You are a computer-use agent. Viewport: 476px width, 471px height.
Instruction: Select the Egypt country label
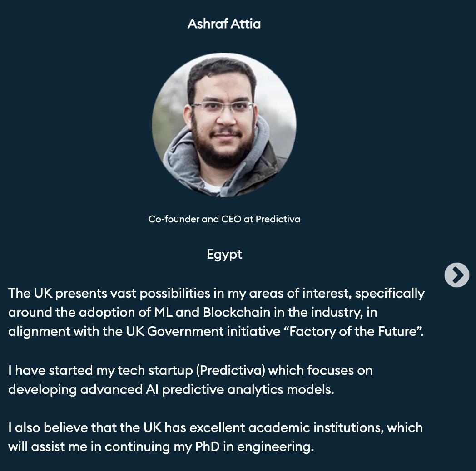click(224, 255)
